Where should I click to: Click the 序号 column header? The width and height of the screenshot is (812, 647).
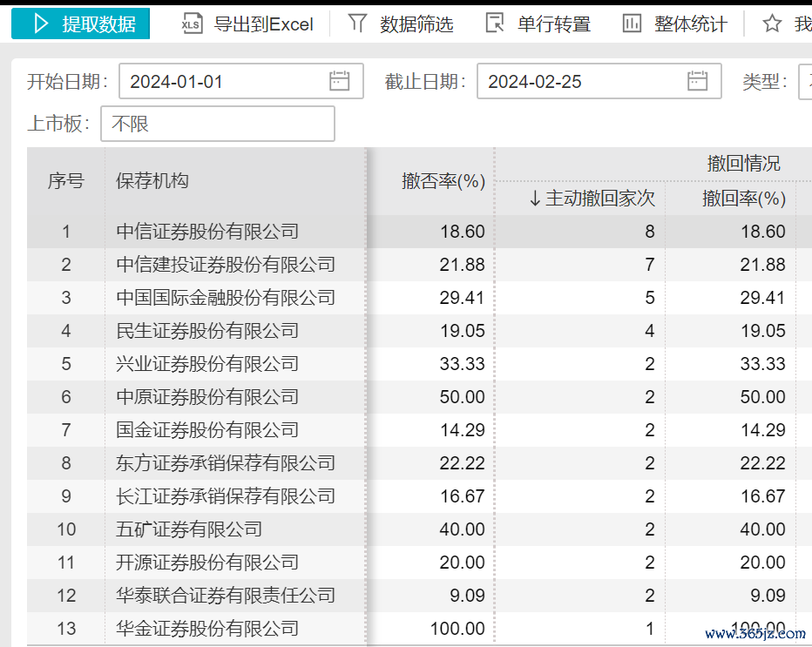click(65, 181)
